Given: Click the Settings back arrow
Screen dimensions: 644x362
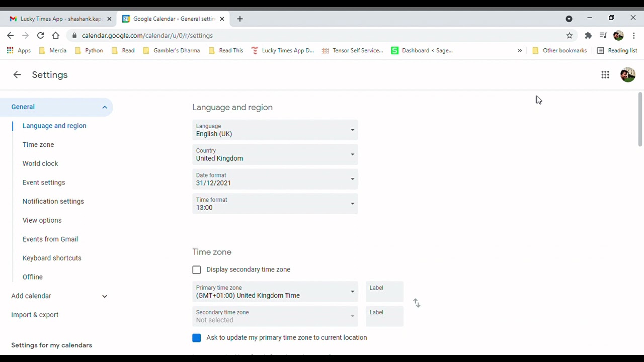Looking at the screenshot, I should [x=17, y=75].
